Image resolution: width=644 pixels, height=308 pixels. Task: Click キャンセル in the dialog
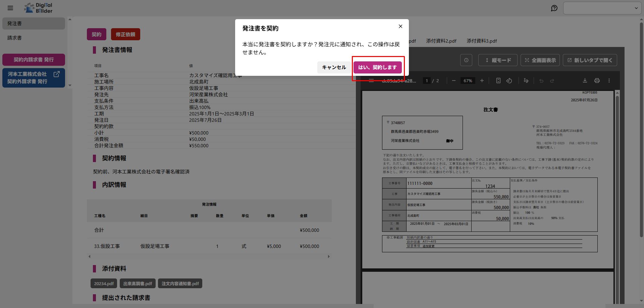click(x=334, y=67)
